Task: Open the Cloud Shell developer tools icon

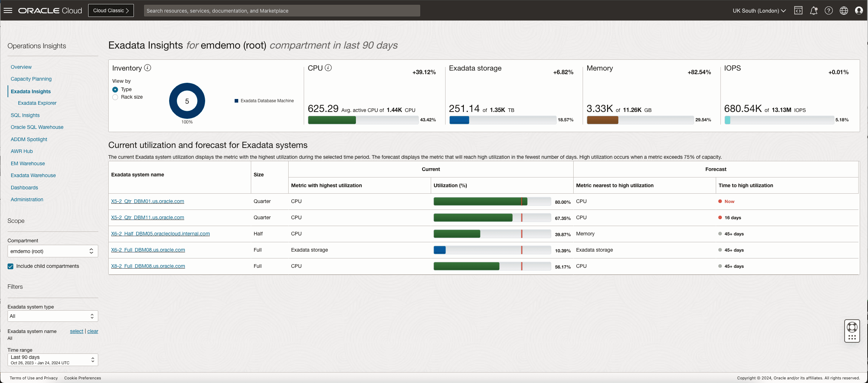Action: tap(798, 10)
